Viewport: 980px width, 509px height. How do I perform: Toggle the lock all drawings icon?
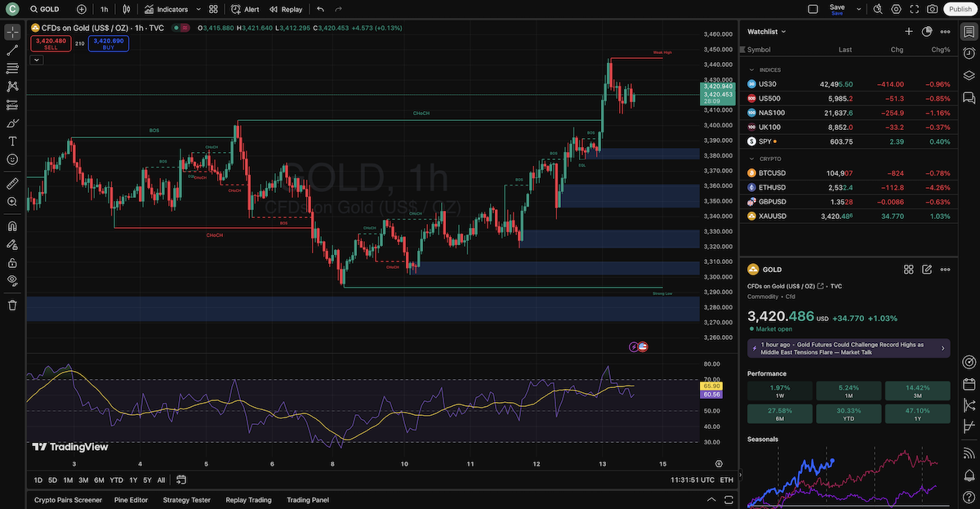coord(11,261)
